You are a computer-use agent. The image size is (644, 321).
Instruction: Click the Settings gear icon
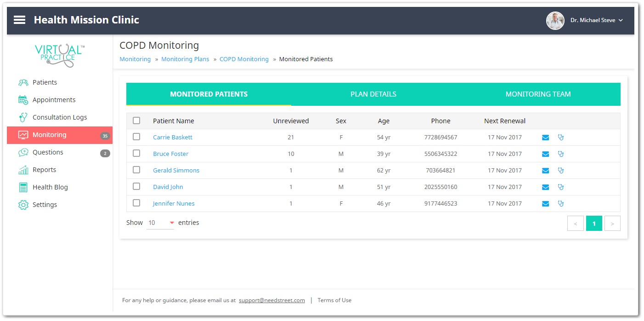tap(23, 205)
